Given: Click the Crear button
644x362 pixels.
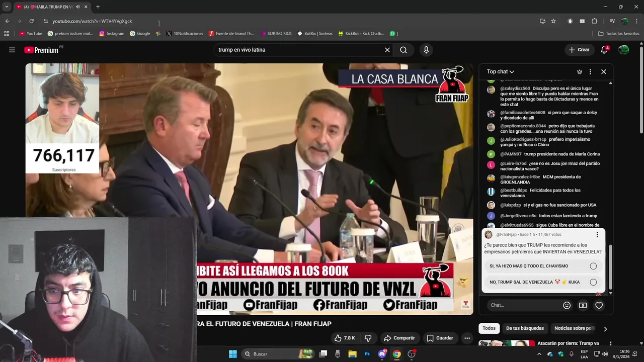Looking at the screenshot, I should pos(579,50).
